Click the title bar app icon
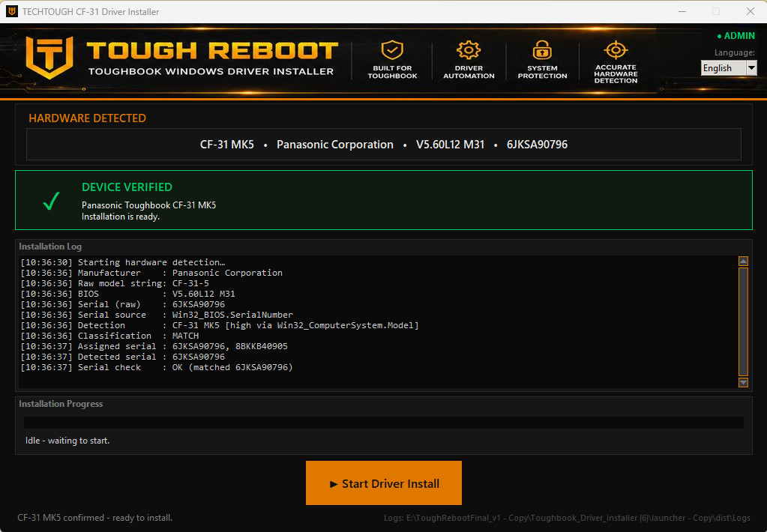This screenshot has height=532, width=767. click(x=12, y=11)
